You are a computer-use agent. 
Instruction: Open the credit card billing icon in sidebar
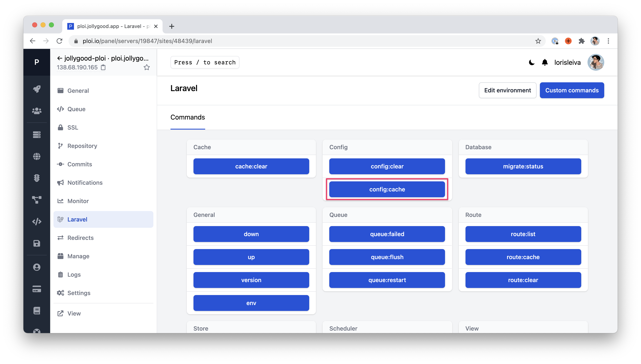pos(37,289)
